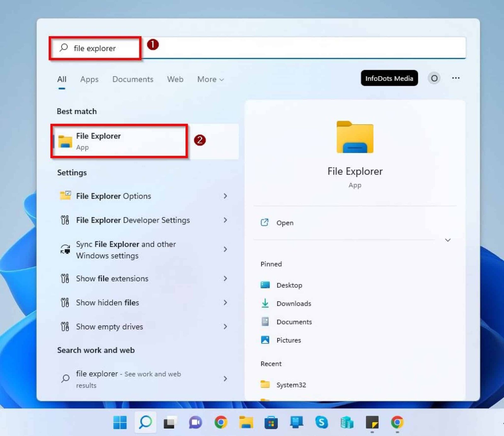
Task: Expand File Explorer Developer Settings chevron
Action: tap(225, 220)
